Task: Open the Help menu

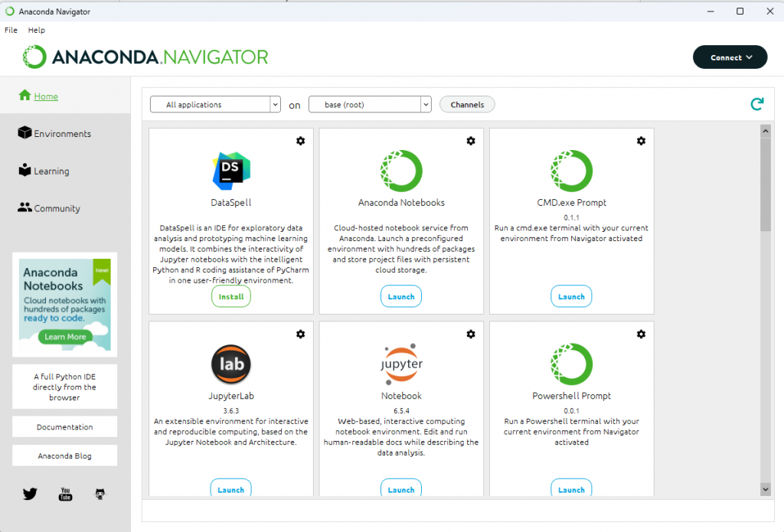Action: pos(37,30)
